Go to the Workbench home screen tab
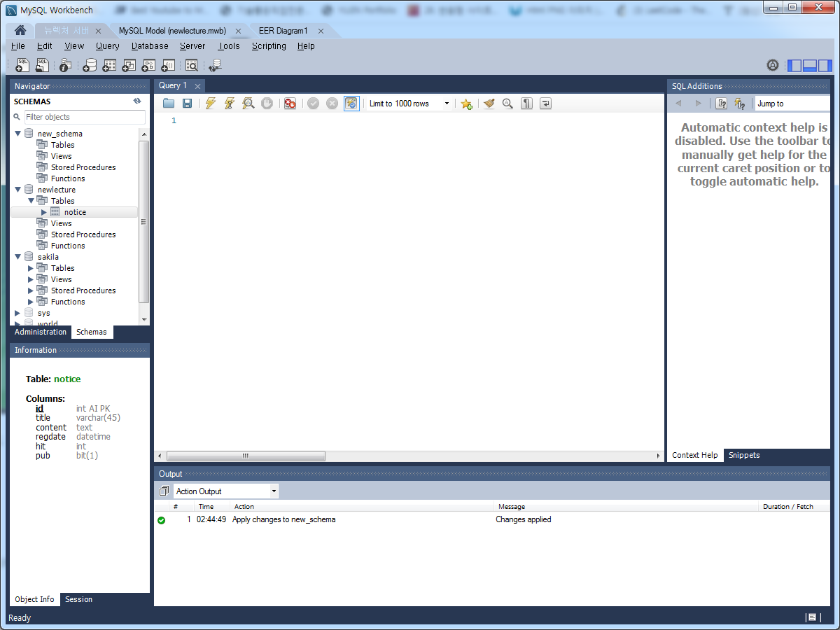840x630 pixels. [20, 31]
